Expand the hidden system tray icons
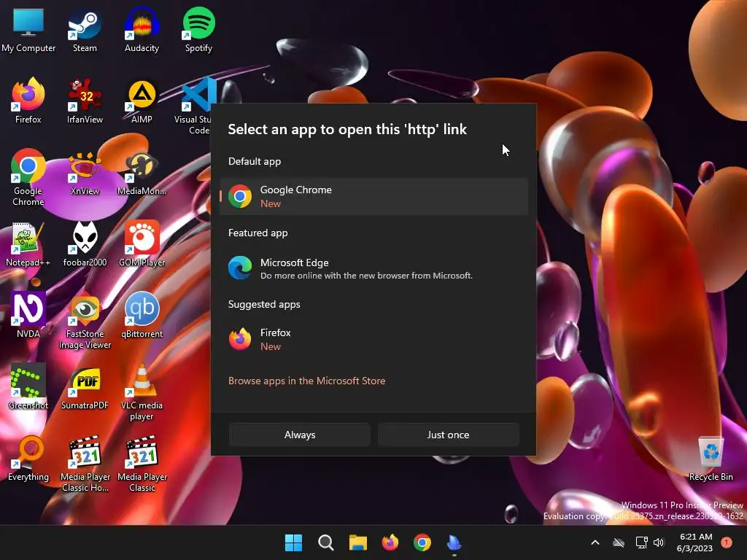The width and height of the screenshot is (747, 560). coord(595,542)
